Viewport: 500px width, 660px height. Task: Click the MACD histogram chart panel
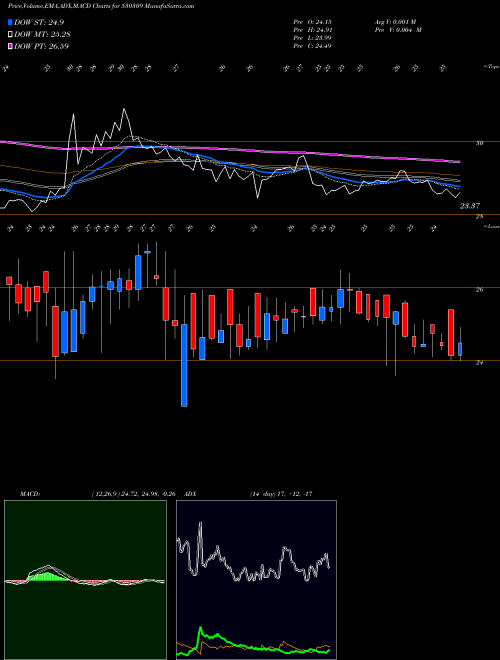coord(85,580)
